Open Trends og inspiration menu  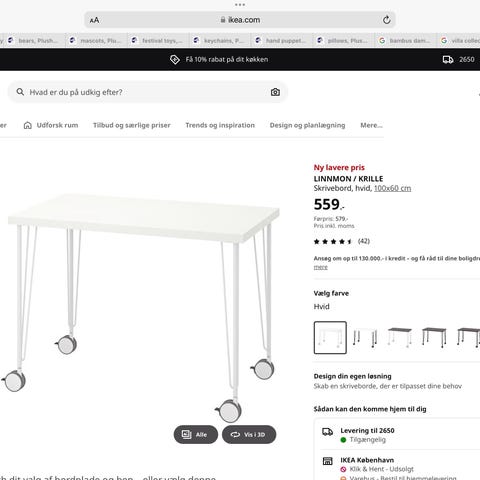pos(220,125)
